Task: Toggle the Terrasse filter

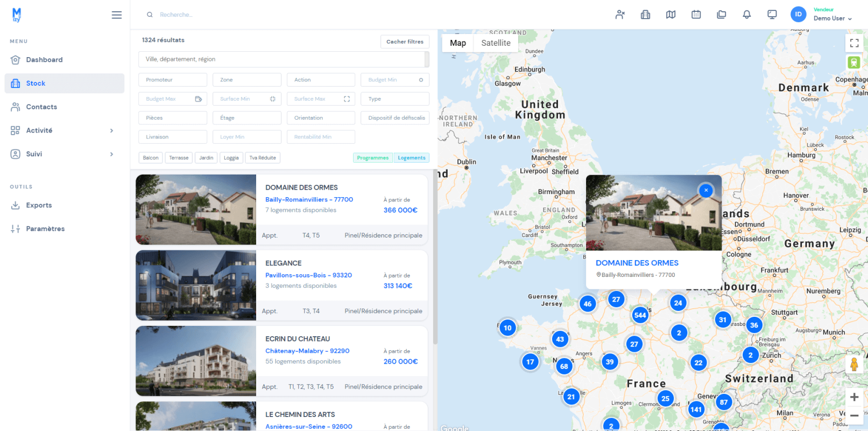Action: point(179,158)
